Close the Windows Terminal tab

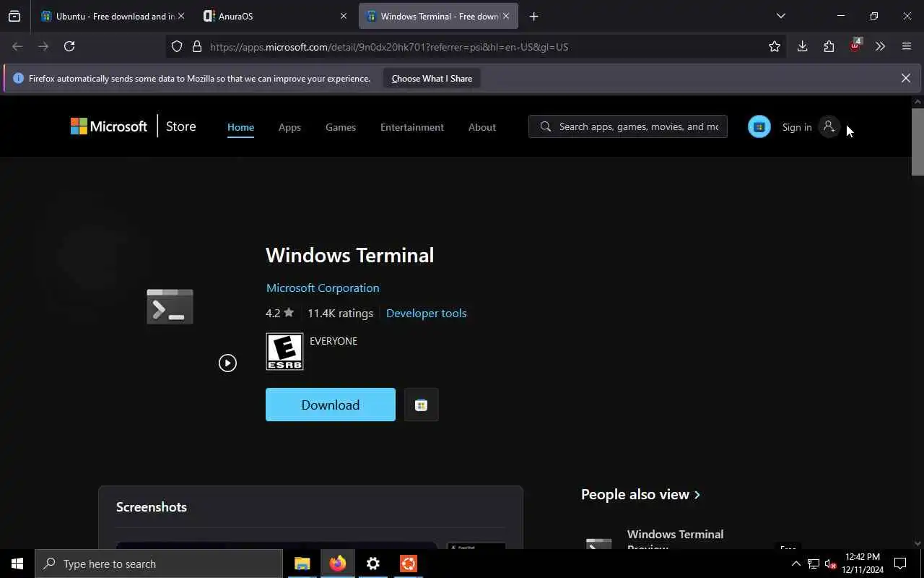506,16
